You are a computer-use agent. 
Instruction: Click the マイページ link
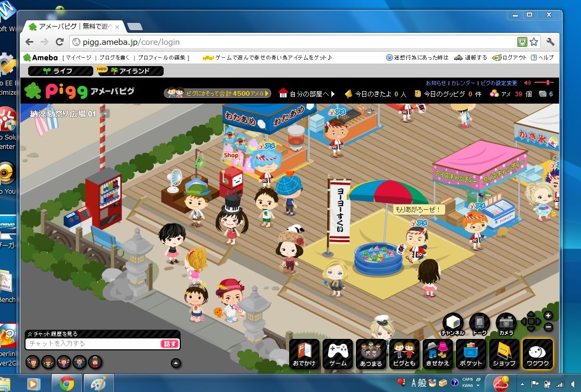[78, 58]
